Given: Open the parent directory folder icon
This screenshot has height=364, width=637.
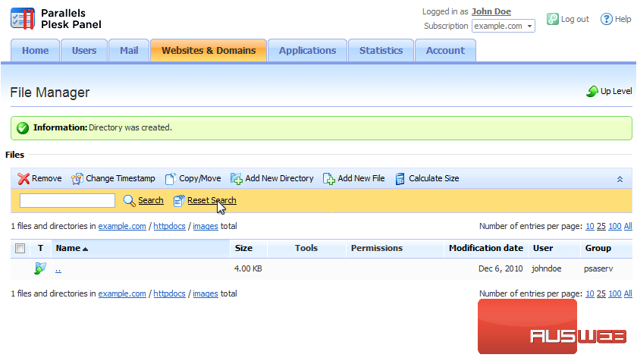Looking at the screenshot, I should point(40,268).
